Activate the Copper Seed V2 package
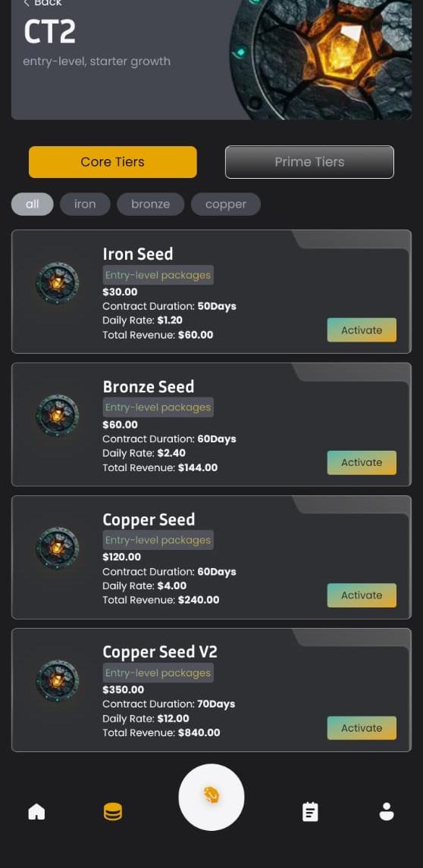The height and width of the screenshot is (868, 423). 362,728
